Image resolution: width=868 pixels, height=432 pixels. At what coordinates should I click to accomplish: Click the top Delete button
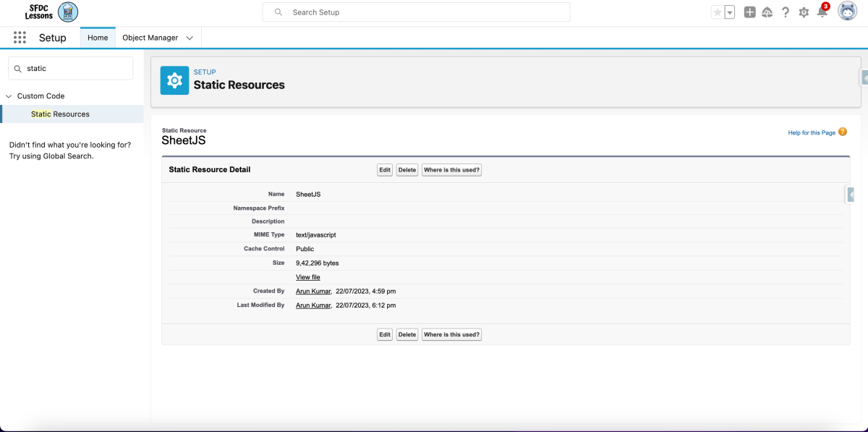coord(407,170)
